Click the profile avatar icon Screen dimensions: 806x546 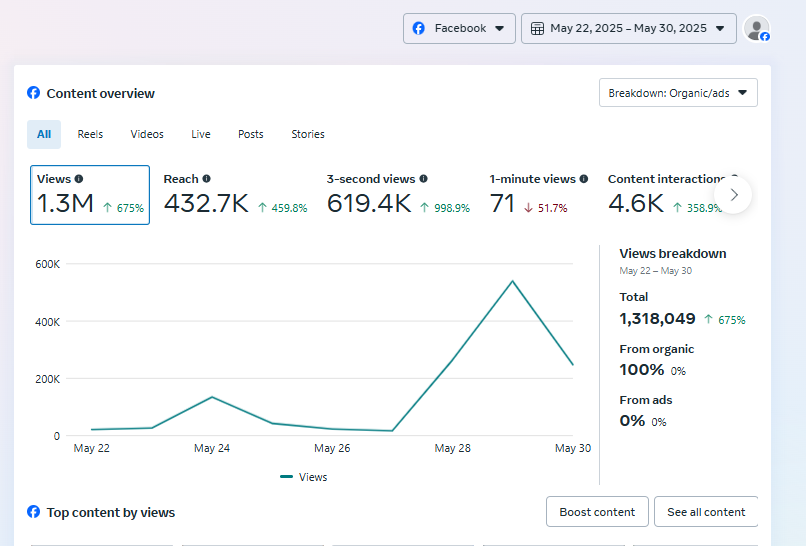tap(757, 29)
